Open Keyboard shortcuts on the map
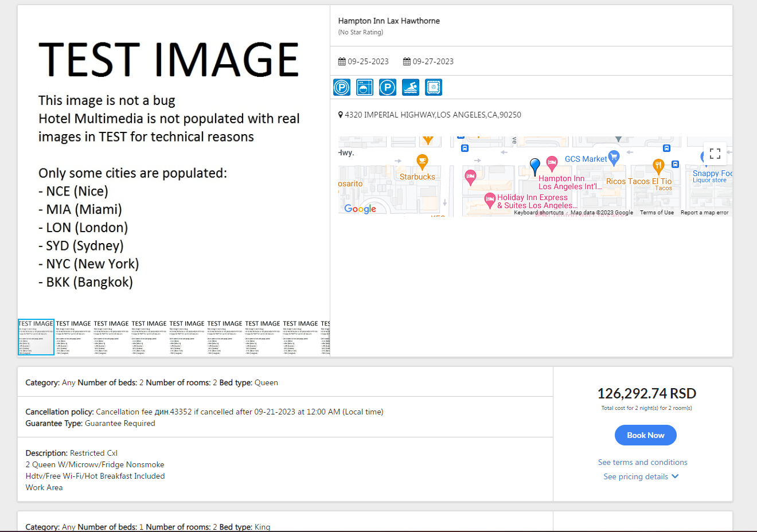The width and height of the screenshot is (757, 532). coord(539,213)
